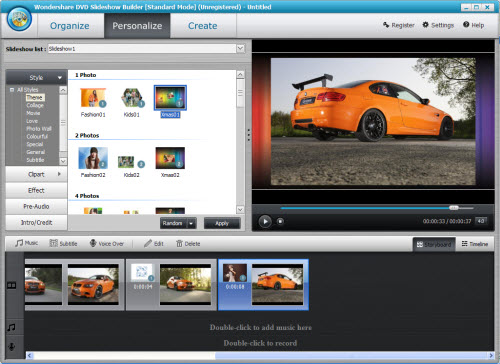Choose the Kids01 style thumbnail
This screenshot has height=364, width=500.
pyautogui.click(x=132, y=98)
